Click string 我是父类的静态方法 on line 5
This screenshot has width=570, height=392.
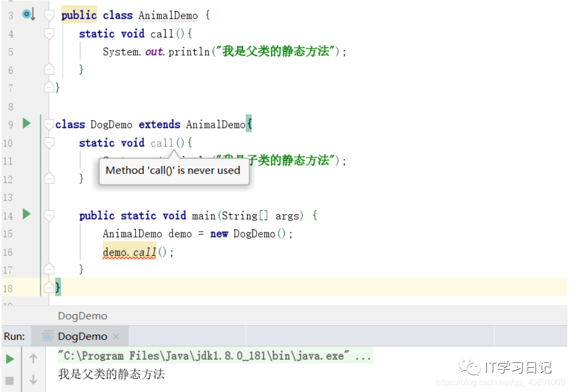pyautogui.click(x=276, y=51)
